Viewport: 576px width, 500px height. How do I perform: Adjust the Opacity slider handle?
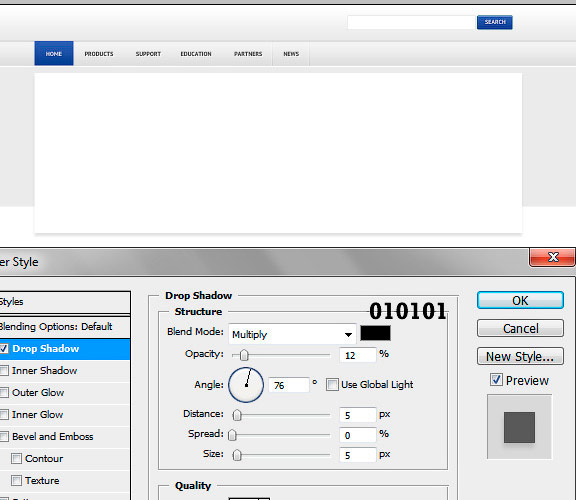(x=244, y=355)
